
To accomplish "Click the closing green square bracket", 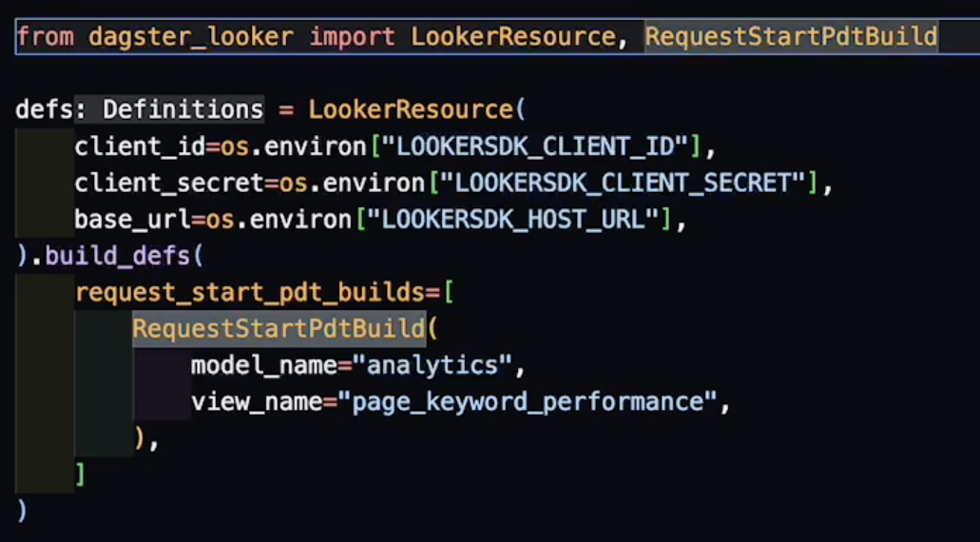I will click(x=80, y=474).
